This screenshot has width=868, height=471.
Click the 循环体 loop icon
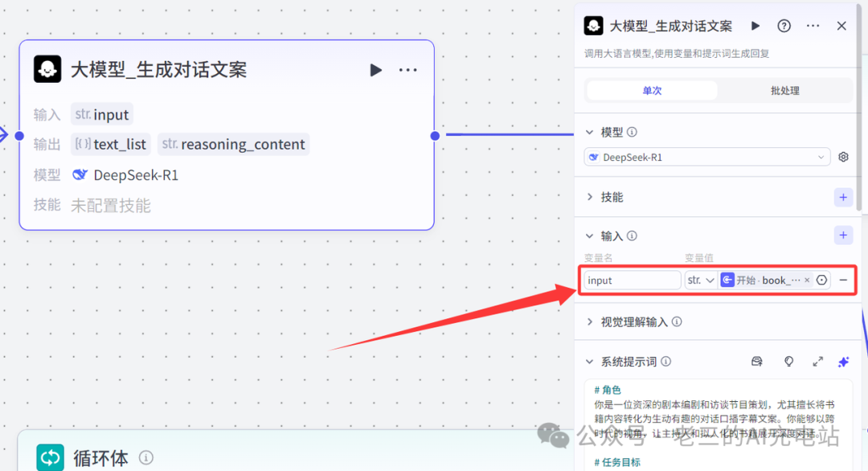pos(51,457)
